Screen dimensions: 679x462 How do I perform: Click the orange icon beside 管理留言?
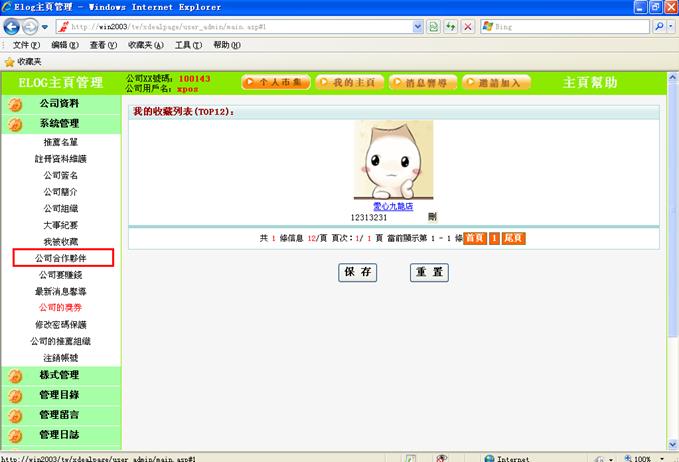point(15,415)
